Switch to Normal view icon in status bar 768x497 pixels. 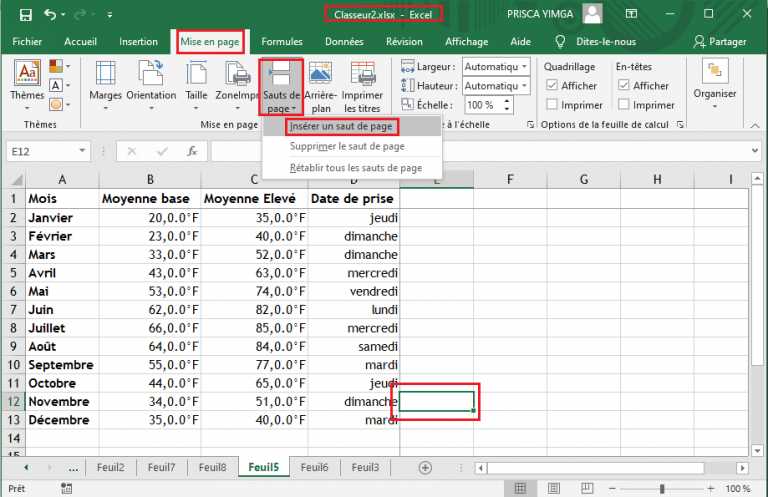click(x=520, y=488)
